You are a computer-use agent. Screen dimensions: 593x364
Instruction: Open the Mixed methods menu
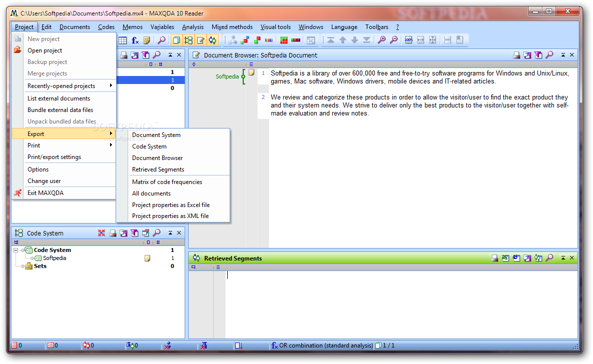coord(232,27)
